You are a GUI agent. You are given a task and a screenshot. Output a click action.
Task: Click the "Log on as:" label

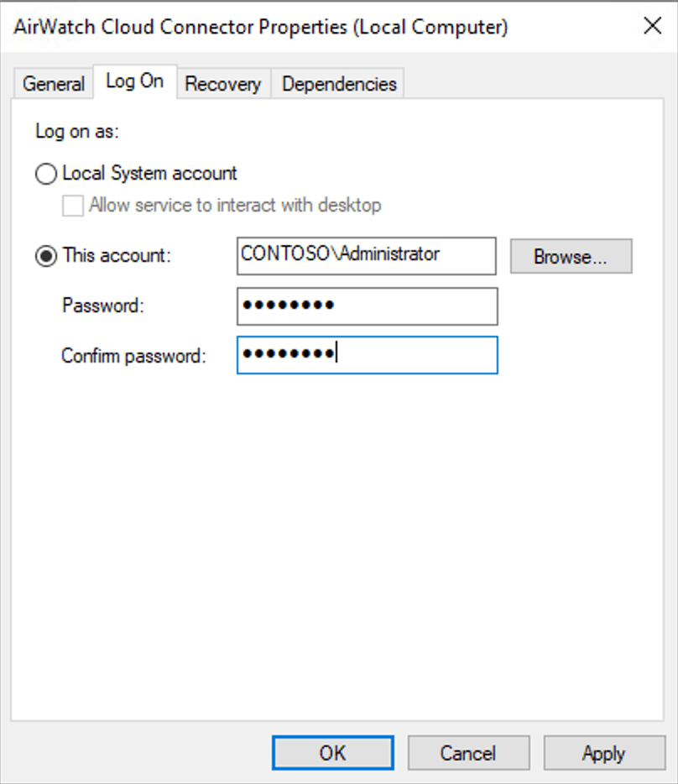[x=77, y=132]
